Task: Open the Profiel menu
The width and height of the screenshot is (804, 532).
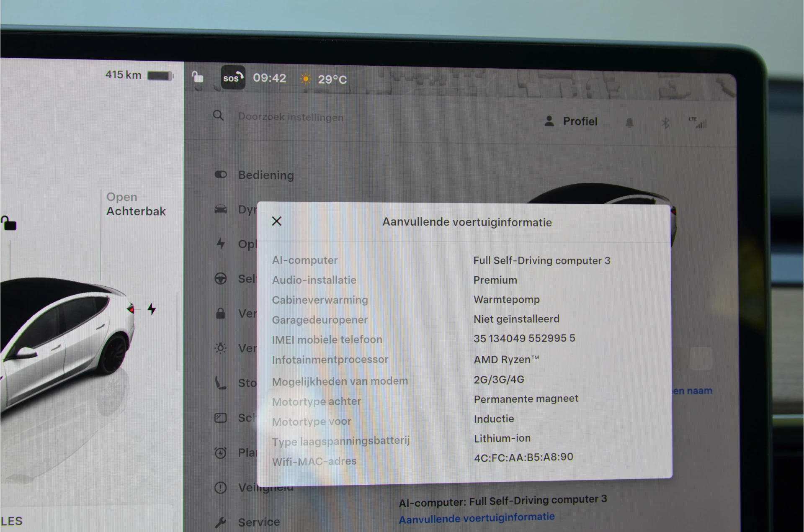Action: [x=580, y=121]
